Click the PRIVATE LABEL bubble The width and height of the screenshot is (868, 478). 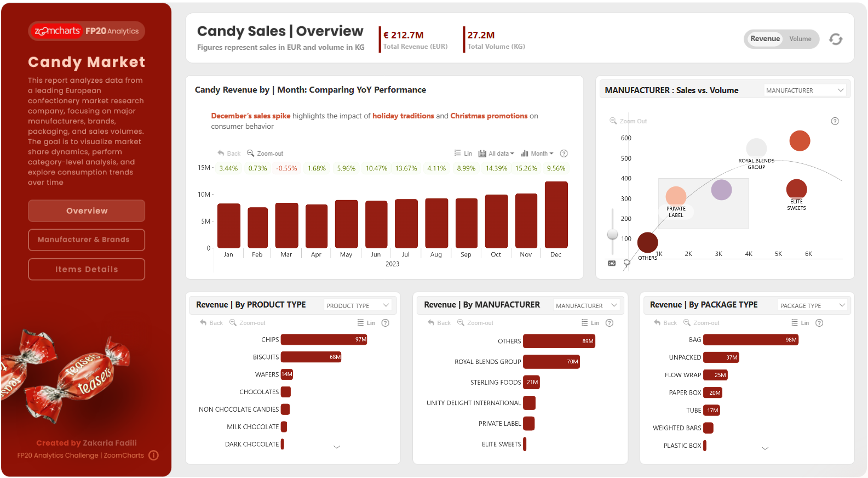point(676,197)
